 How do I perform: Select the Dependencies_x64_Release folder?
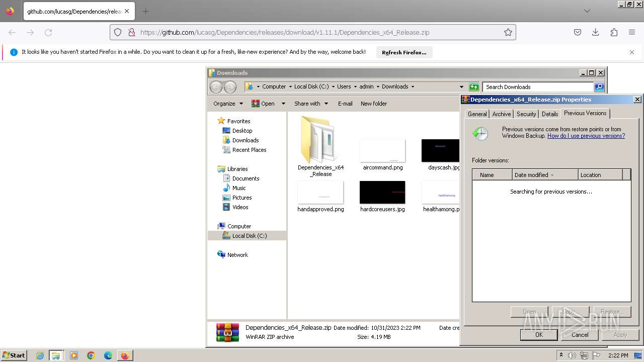click(320, 146)
